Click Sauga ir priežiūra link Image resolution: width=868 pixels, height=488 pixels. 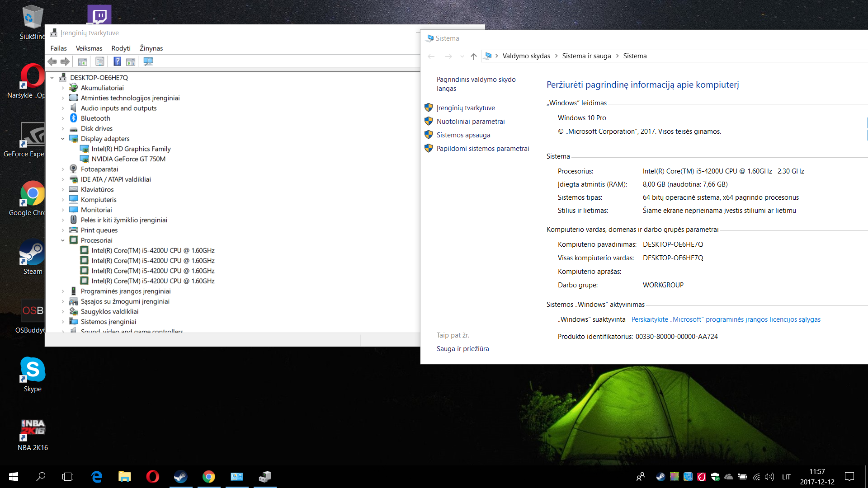pos(462,349)
